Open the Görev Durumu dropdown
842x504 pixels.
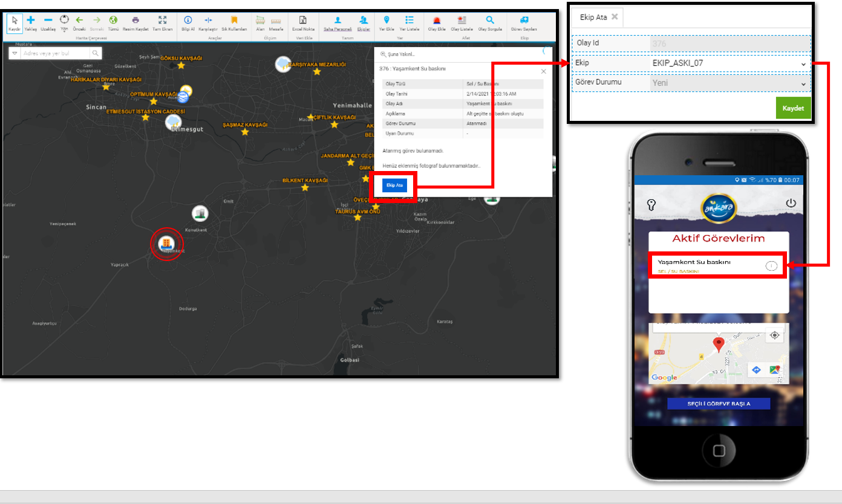[x=728, y=83]
